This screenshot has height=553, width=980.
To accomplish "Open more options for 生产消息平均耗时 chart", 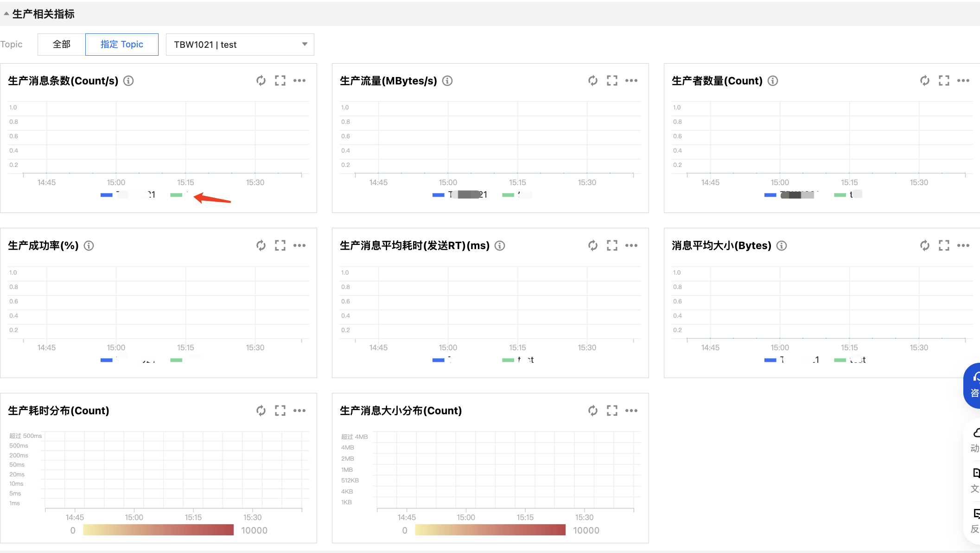I will [631, 245].
